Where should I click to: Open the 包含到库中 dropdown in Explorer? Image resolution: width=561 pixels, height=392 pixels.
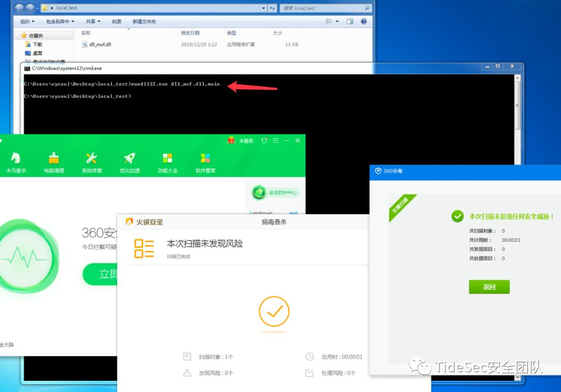pos(60,21)
